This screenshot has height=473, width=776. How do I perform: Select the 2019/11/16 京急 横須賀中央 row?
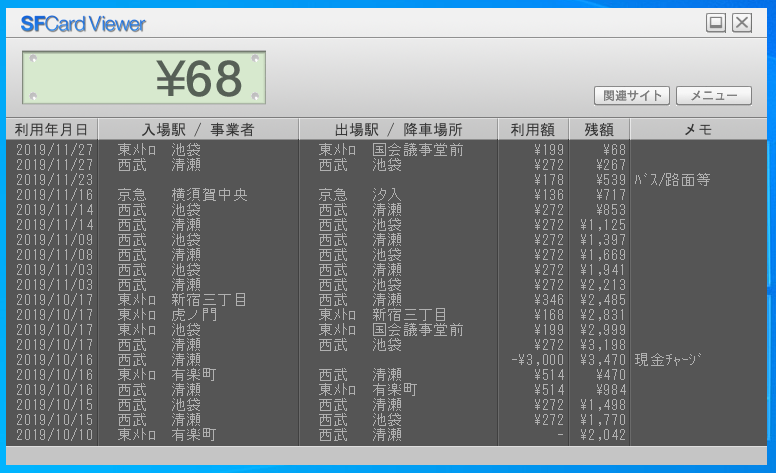pyautogui.click(x=182, y=195)
